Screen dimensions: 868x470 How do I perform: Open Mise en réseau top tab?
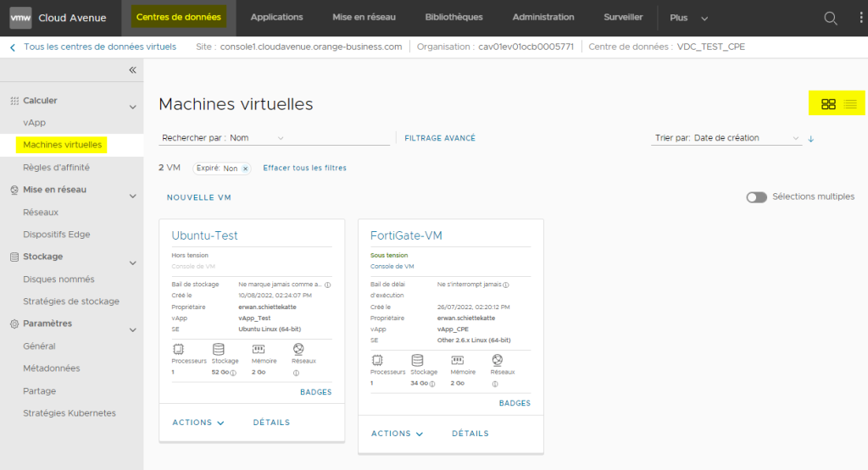(364, 17)
